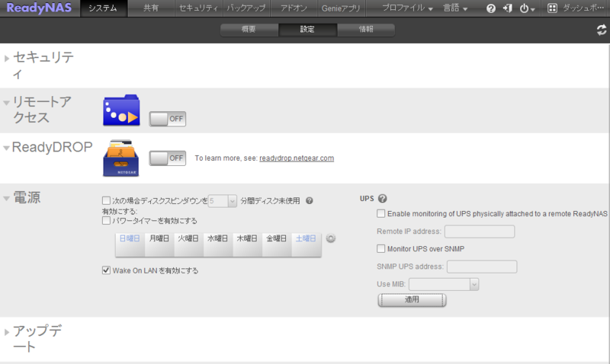Click the 分間ディスク未使用 text
The image size is (610, 364).
[x=270, y=201]
